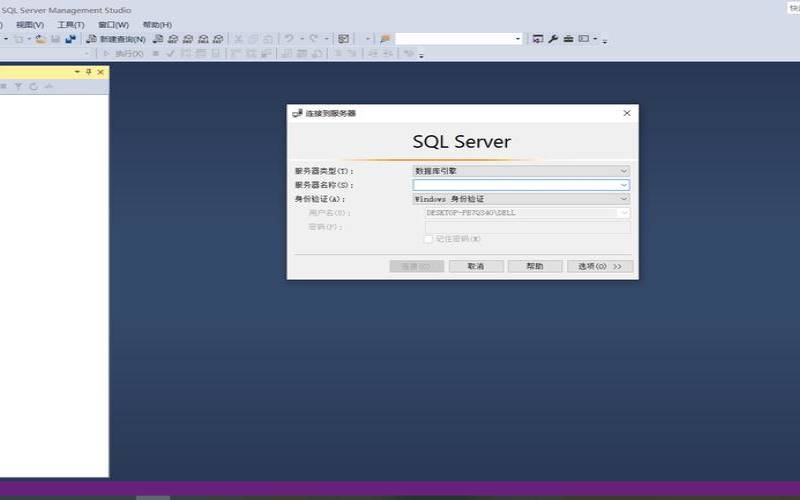This screenshot has height=500, width=800.
Task: Click the 新建查询(N) New Query toolbar button
Action: coord(118,39)
